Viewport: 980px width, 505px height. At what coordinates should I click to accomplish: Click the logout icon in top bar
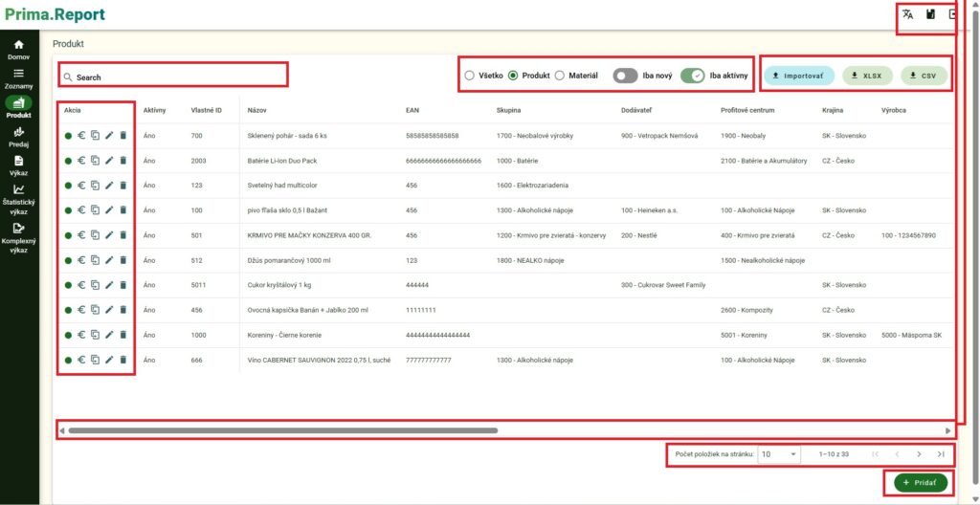(952, 14)
